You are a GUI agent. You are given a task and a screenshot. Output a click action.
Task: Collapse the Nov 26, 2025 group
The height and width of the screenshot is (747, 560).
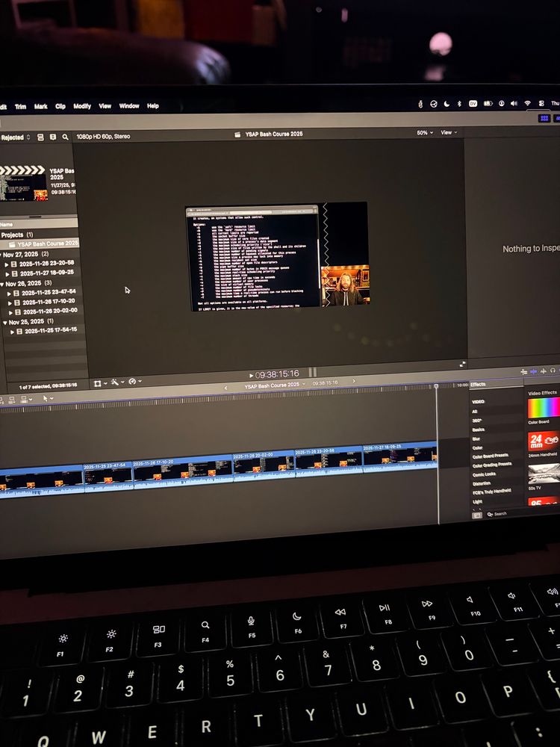[x=2, y=284]
